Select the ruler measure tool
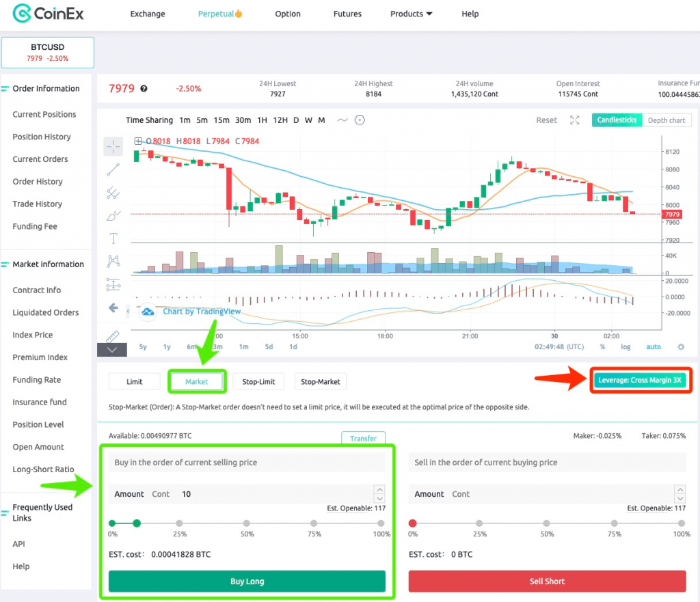The height and width of the screenshot is (602, 700). (113, 336)
